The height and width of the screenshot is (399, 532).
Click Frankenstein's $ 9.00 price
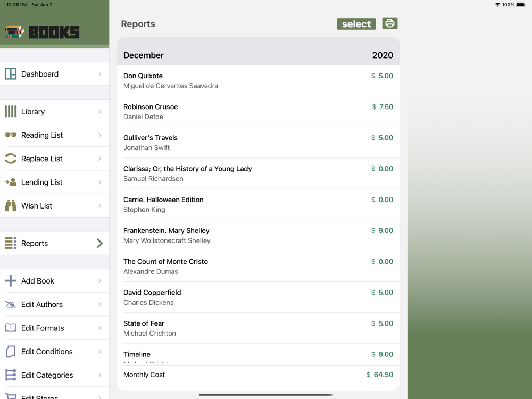382,231
